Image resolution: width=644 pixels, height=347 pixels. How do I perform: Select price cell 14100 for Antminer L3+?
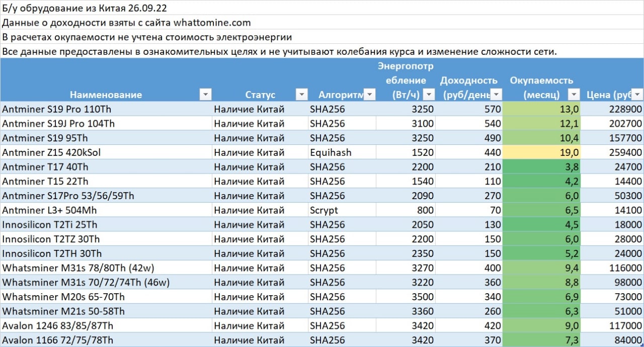pos(613,210)
